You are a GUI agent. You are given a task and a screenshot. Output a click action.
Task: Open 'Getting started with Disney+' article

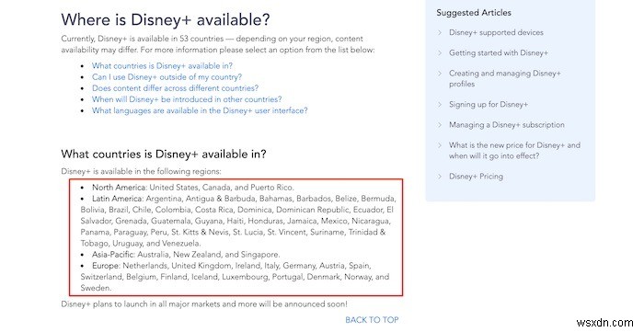click(x=499, y=53)
